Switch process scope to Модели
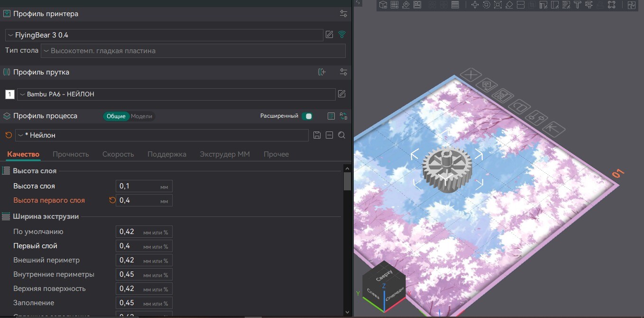Image resolution: width=644 pixels, height=318 pixels. [141, 116]
